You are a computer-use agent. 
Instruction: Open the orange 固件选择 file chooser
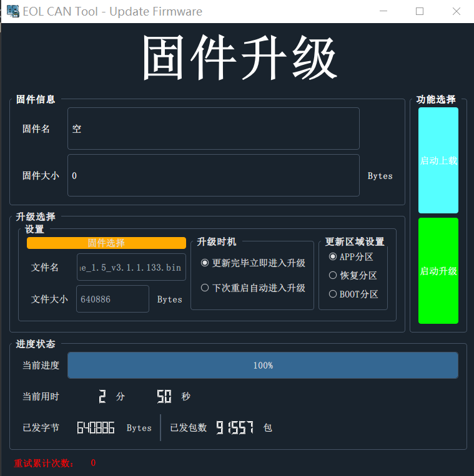click(106, 243)
